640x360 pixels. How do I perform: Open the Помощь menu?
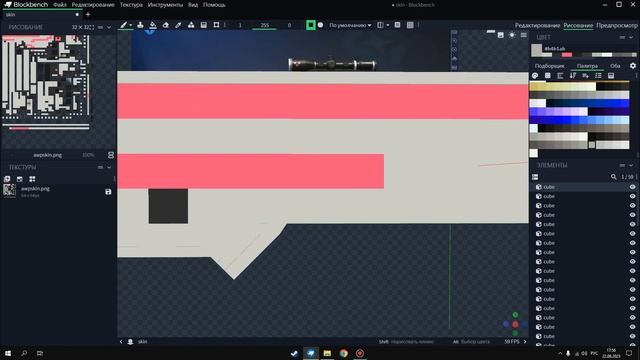click(214, 5)
